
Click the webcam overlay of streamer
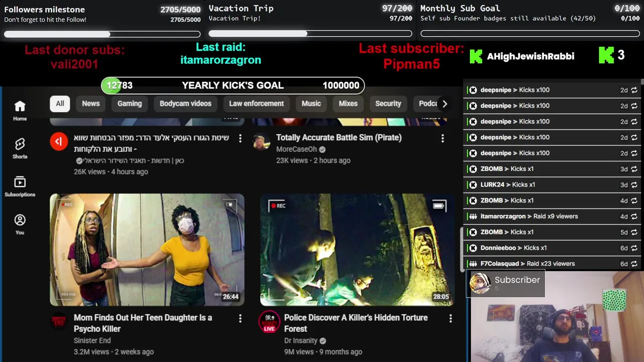pyautogui.click(x=556, y=317)
